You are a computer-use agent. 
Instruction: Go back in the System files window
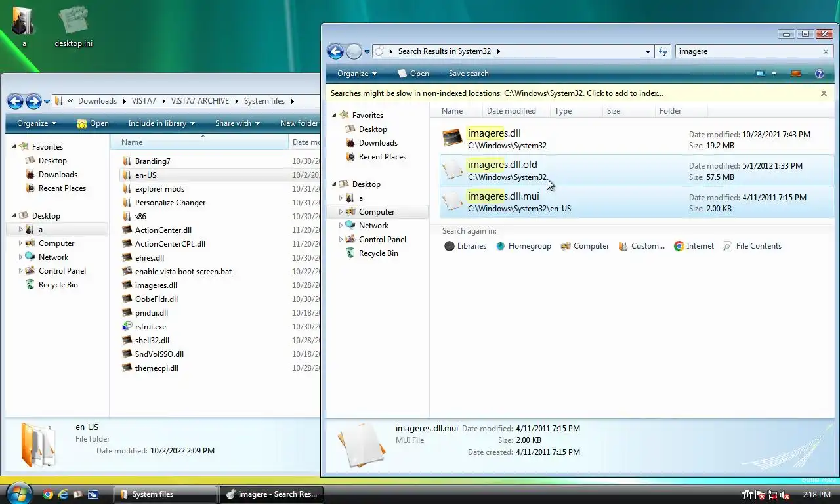coord(15,101)
